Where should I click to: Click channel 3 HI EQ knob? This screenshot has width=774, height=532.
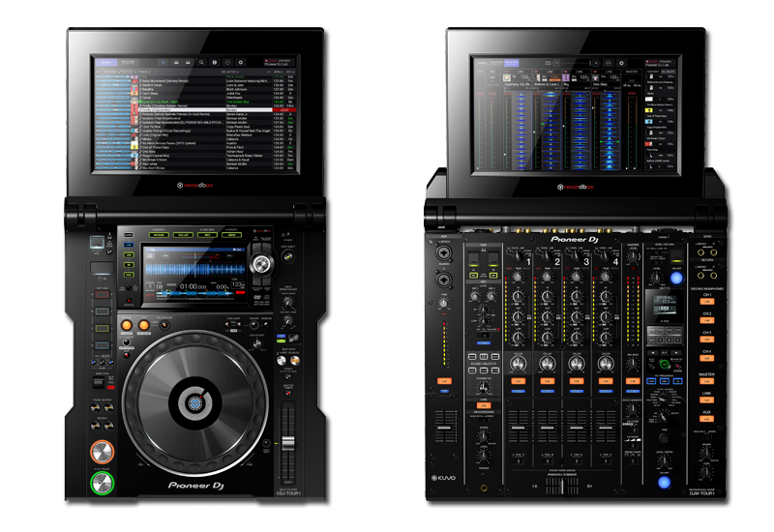(x=576, y=297)
